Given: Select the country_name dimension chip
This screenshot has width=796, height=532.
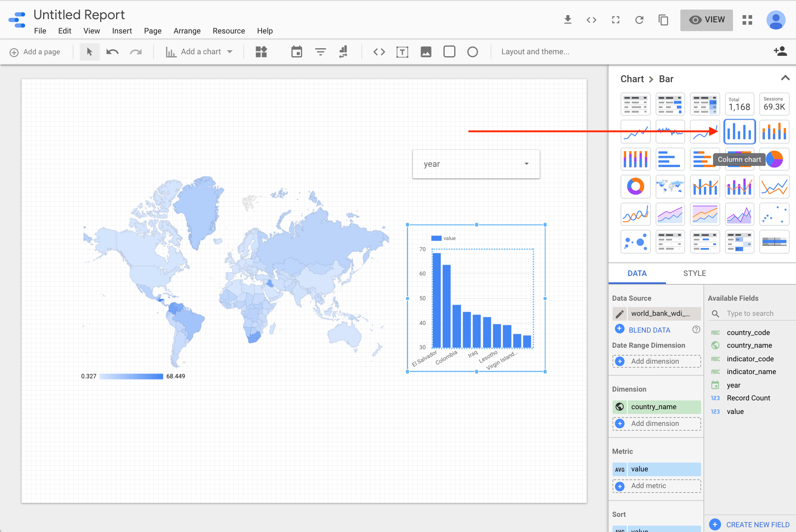Looking at the screenshot, I should (657, 407).
